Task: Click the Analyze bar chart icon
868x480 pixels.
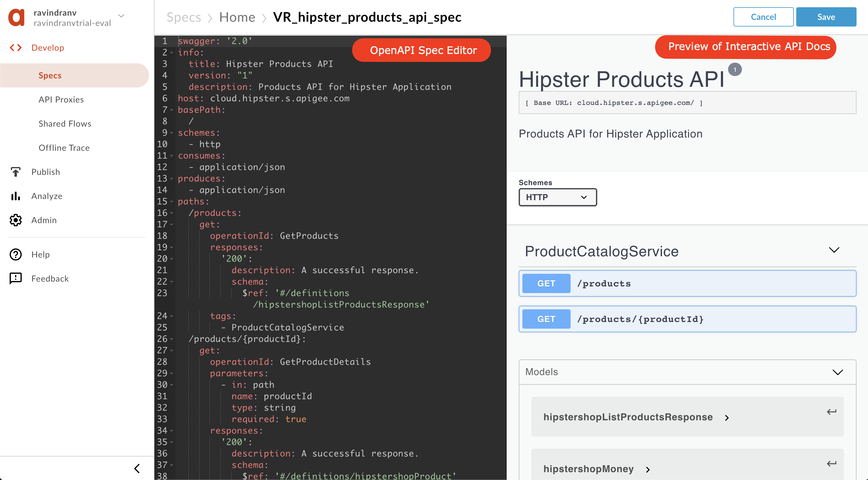Action: pyautogui.click(x=15, y=196)
